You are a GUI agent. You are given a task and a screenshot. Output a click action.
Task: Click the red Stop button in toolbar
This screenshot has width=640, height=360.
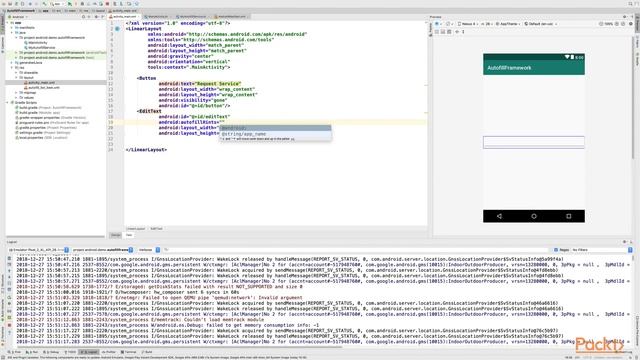click(107, 4)
